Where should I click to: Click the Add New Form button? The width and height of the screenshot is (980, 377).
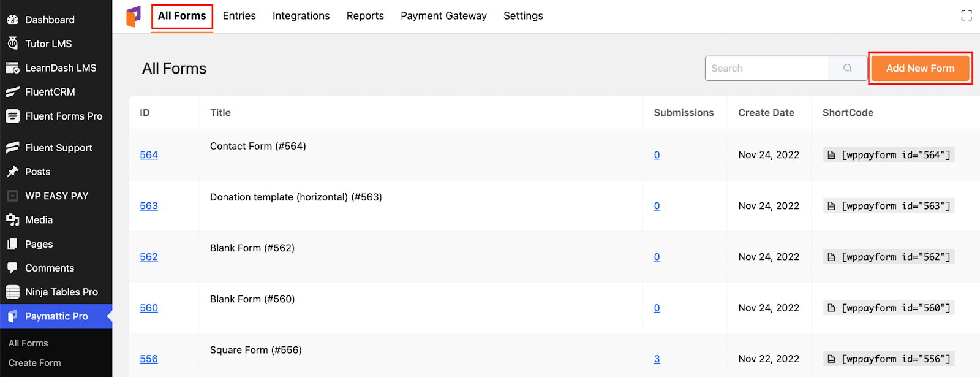tap(920, 68)
